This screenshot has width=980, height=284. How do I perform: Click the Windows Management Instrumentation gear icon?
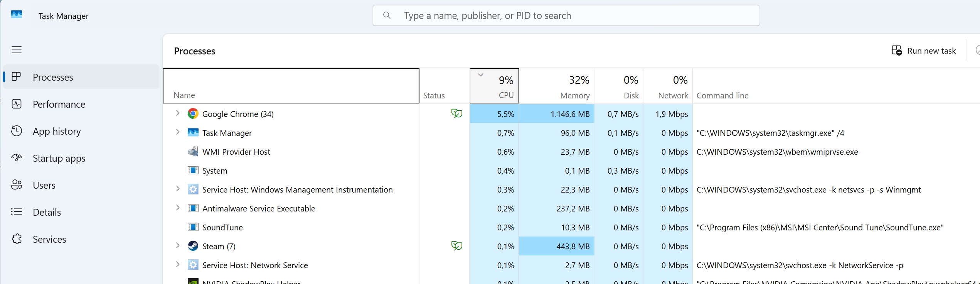tap(193, 189)
